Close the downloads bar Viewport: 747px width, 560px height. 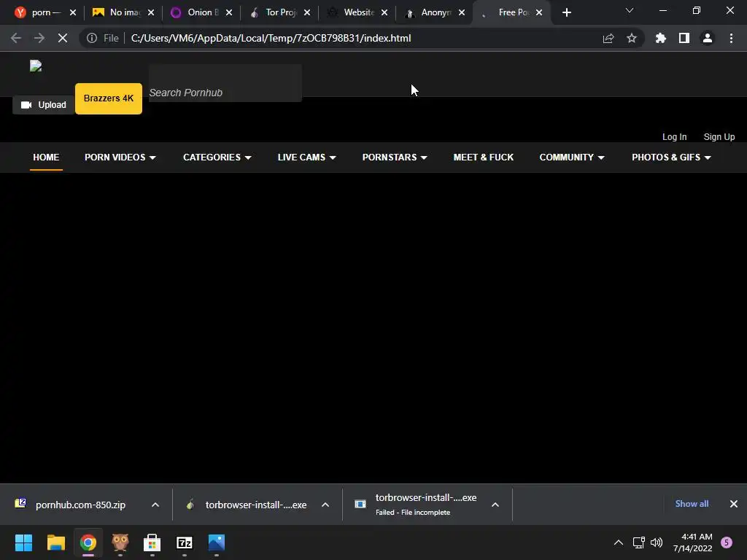click(734, 504)
